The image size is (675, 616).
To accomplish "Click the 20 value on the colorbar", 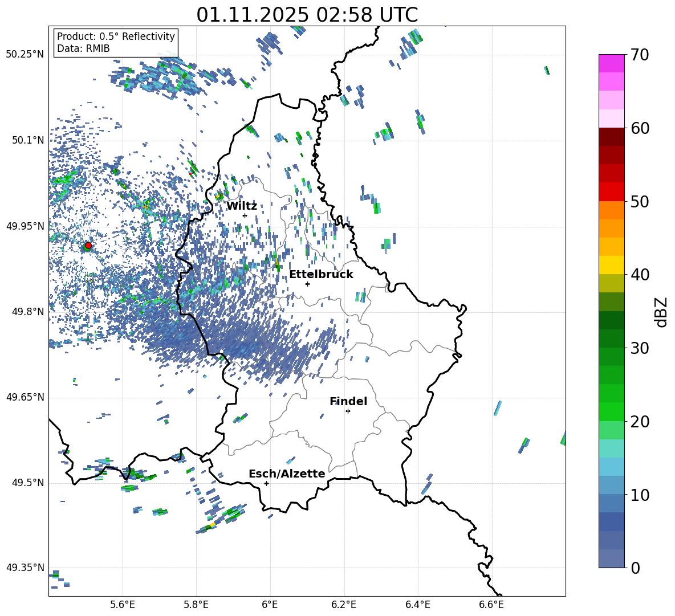I will click(640, 421).
